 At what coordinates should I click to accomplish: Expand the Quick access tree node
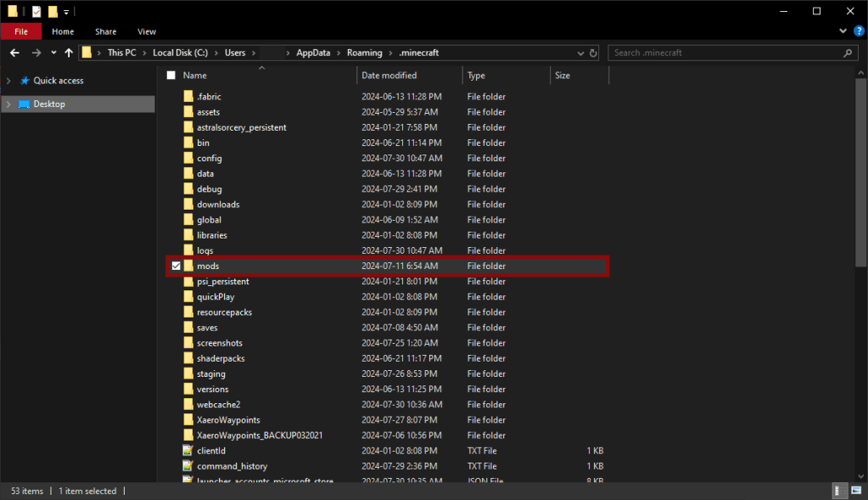[x=8, y=81]
